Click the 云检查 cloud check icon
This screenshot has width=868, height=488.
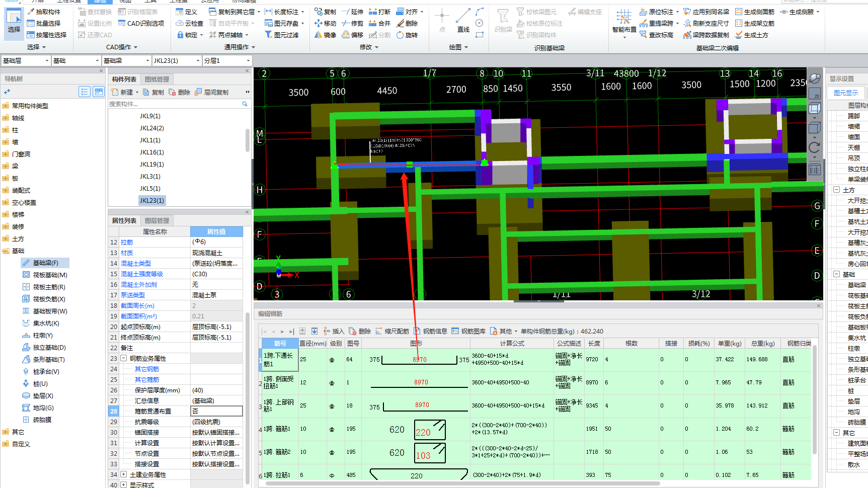[x=189, y=23]
